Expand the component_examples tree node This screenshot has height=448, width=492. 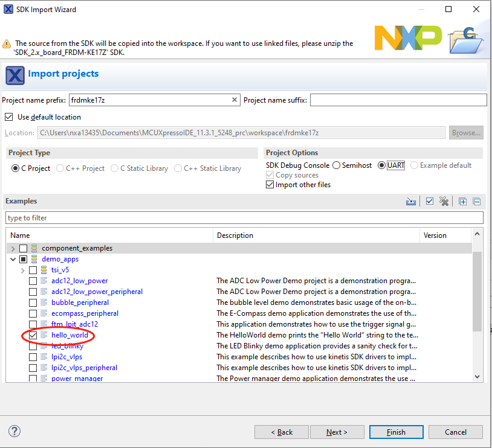(13, 248)
